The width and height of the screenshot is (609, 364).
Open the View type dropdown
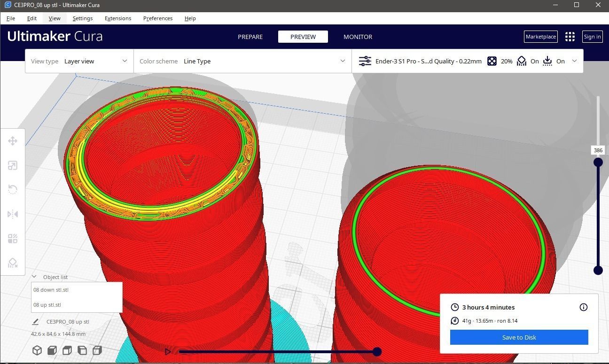(x=79, y=61)
